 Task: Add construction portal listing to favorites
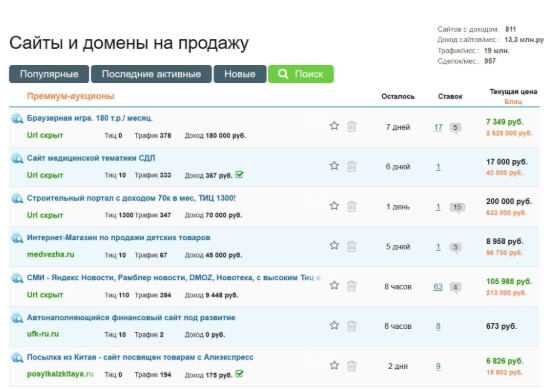(x=334, y=205)
